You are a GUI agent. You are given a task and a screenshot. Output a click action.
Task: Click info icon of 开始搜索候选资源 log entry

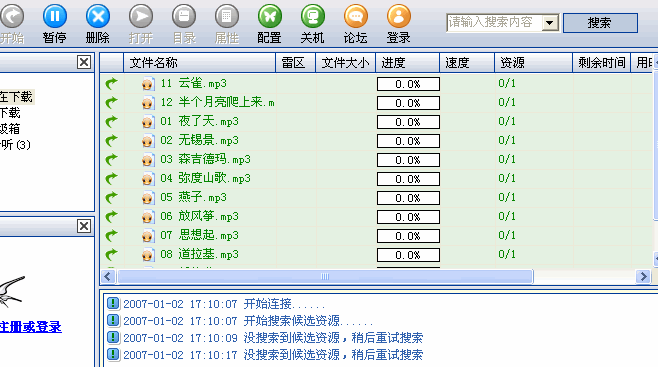coord(113,320)
